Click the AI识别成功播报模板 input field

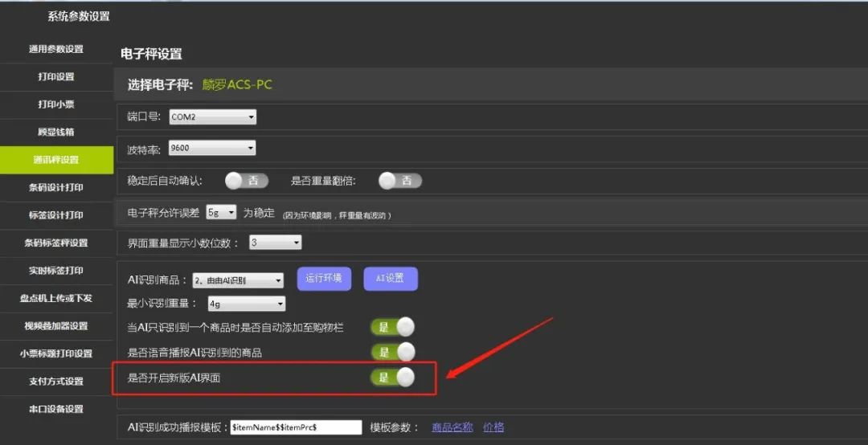(295, 427)
